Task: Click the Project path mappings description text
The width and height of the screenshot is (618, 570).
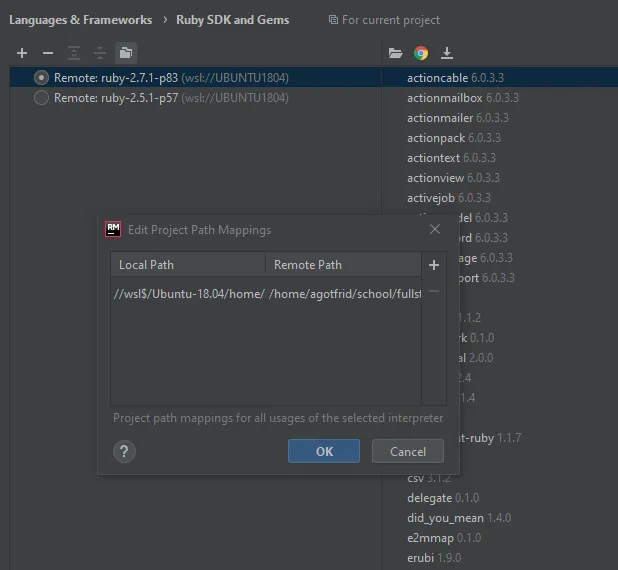Action: [x=278, y=418]
